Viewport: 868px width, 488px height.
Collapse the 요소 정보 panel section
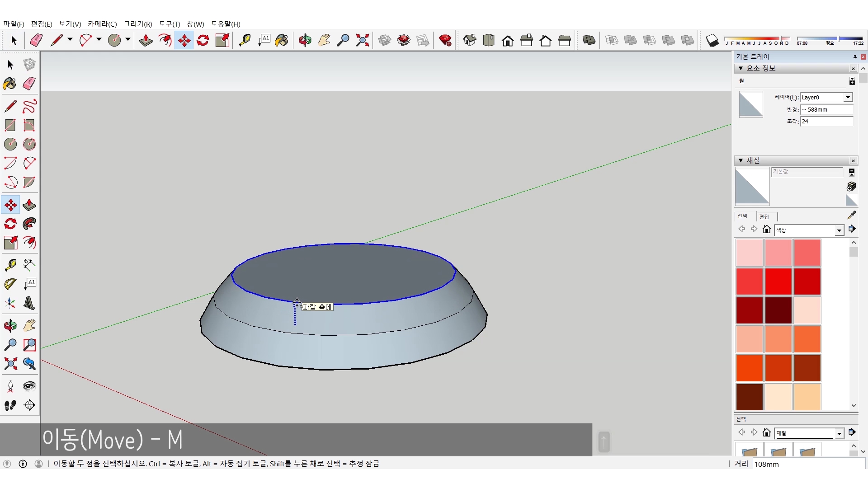point(741,68)
